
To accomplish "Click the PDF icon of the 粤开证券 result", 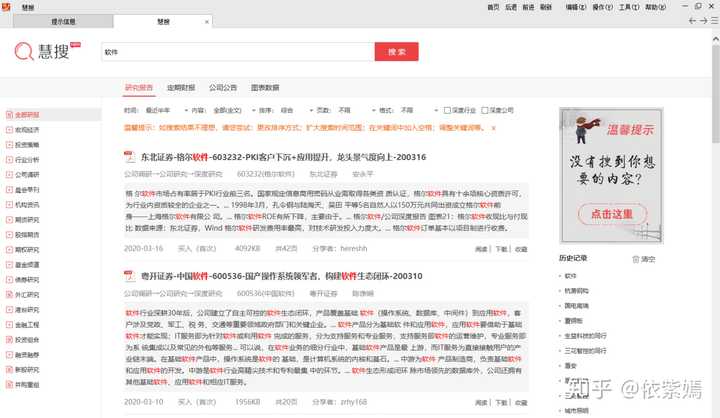I will coord(129,276).
